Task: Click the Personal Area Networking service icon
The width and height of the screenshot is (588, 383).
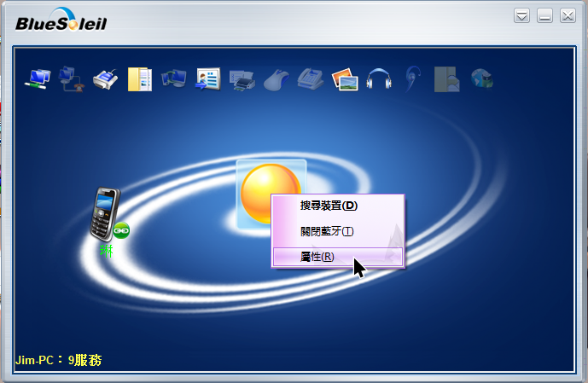Action: (x=37, y=79)
